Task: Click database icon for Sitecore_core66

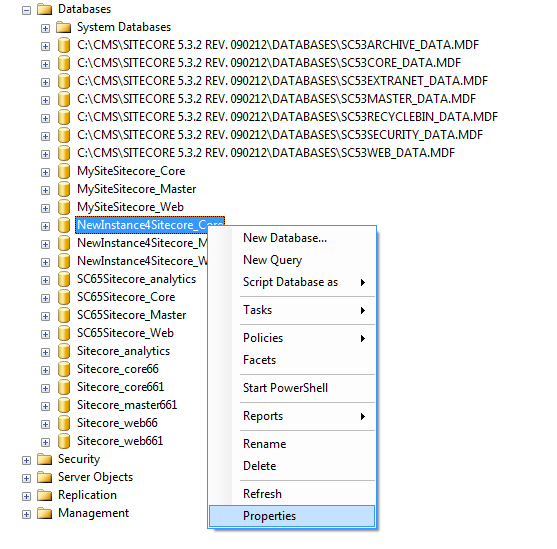Action: [x=64, y=369]
